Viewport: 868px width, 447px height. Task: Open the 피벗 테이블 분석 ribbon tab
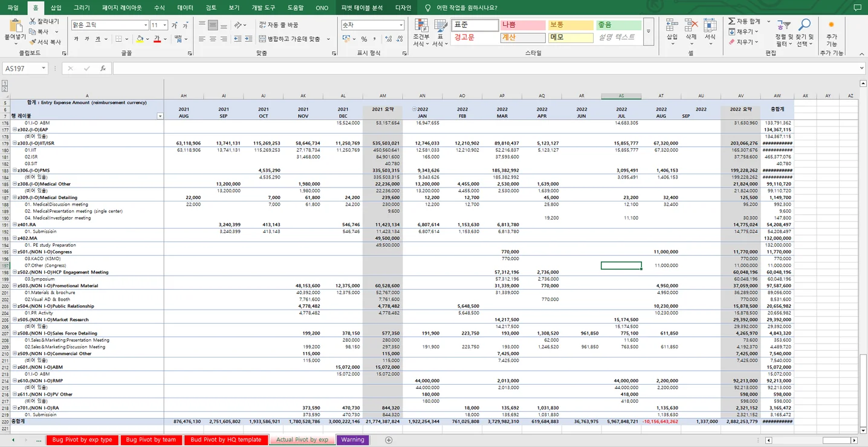[x=362, y=8]
